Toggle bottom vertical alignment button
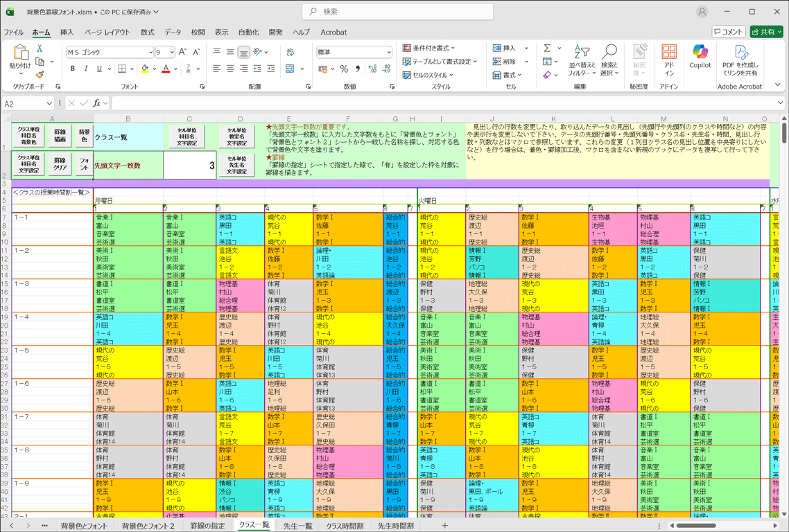 click(x=243, y=52)
